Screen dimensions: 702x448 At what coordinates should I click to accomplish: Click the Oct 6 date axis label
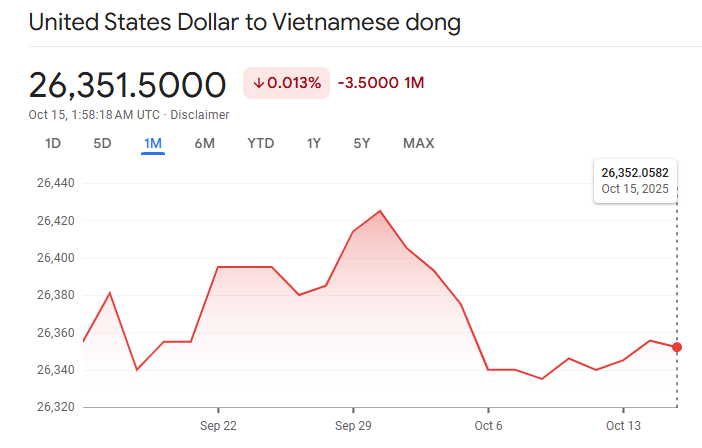pos(488,425)
